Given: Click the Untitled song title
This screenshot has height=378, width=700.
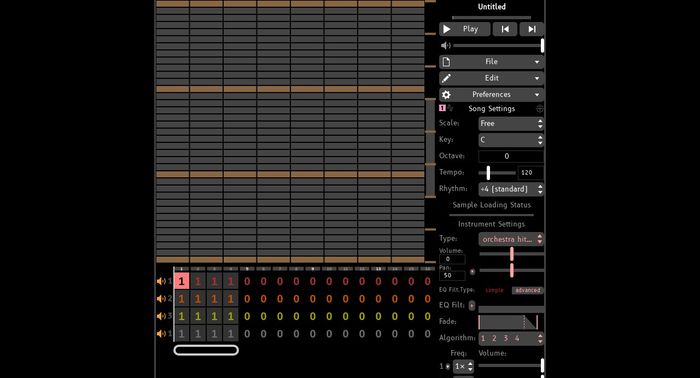Looking at the screenshot, I should (492, 7).
